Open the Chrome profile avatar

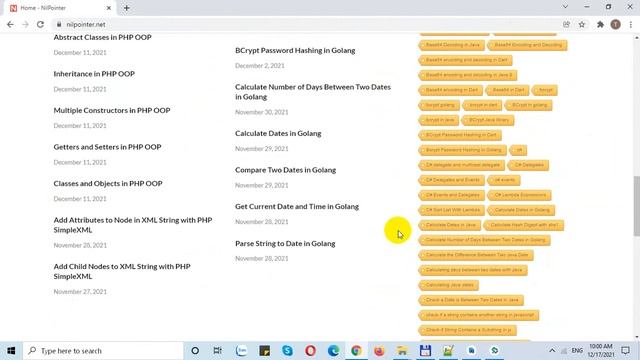(616, 24)
